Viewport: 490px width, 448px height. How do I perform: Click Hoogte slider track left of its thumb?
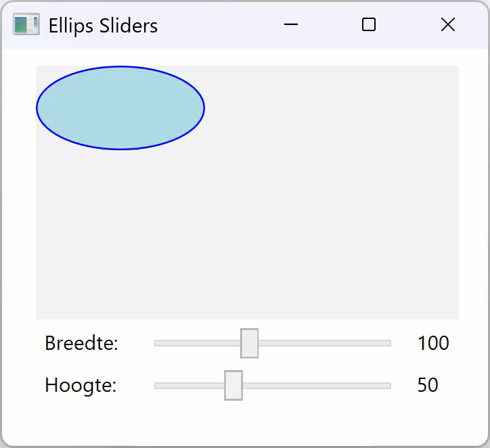point(190,386)
